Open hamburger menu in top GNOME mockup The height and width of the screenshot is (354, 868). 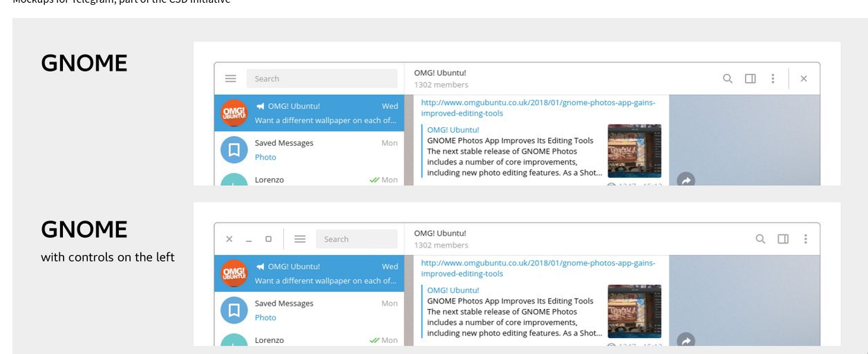click(231, 79)
